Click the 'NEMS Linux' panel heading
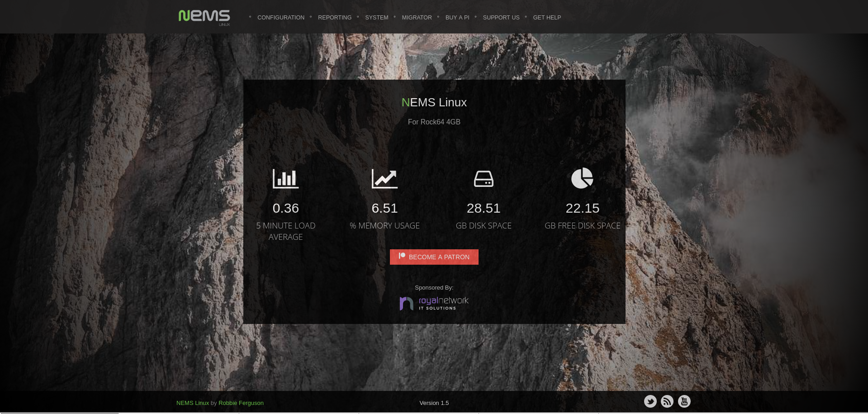 (x=434, y=102)
